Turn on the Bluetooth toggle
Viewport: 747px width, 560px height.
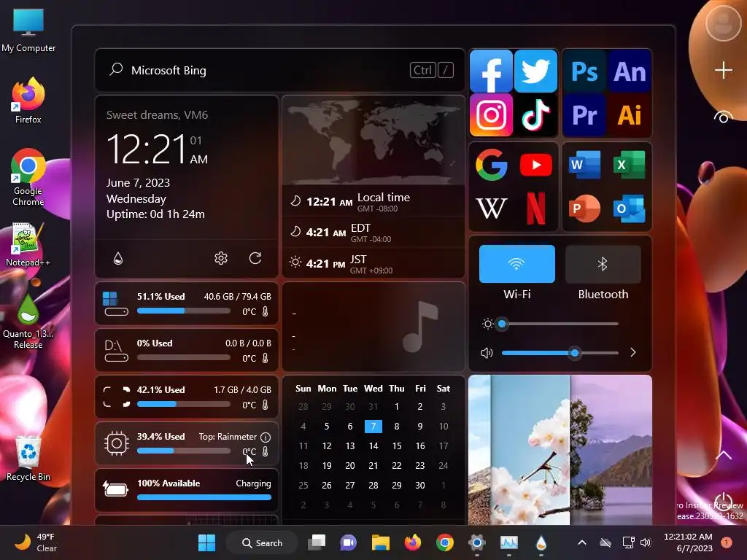click(603, 264)
